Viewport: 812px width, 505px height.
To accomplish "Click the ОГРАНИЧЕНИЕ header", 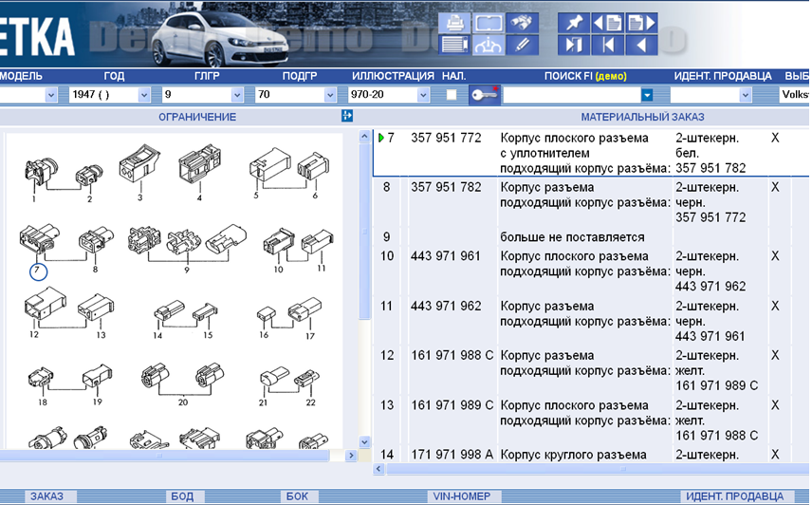I will coord(197,117).
